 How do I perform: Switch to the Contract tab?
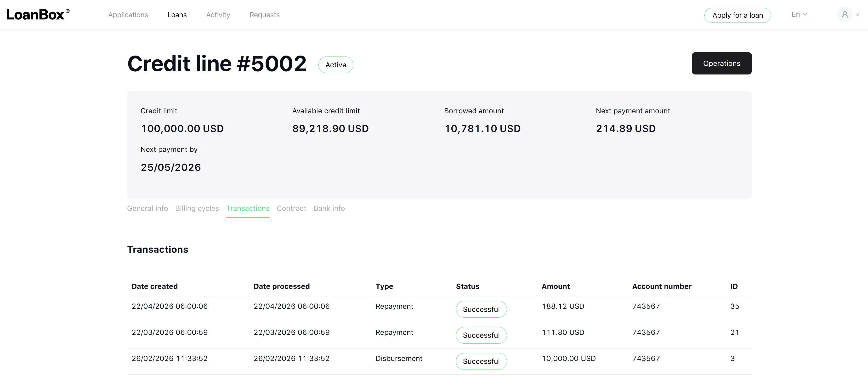click(291, 208)
